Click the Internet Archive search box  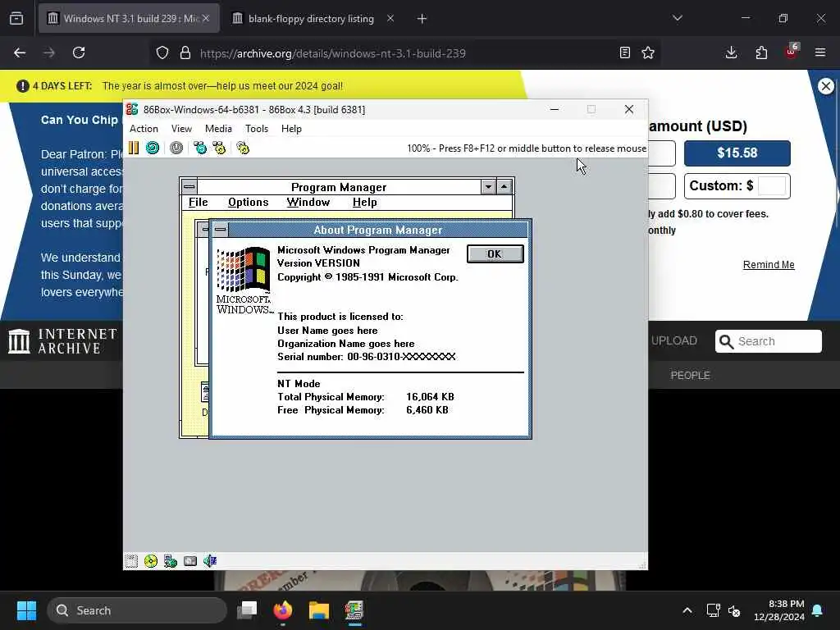(768, 341)
